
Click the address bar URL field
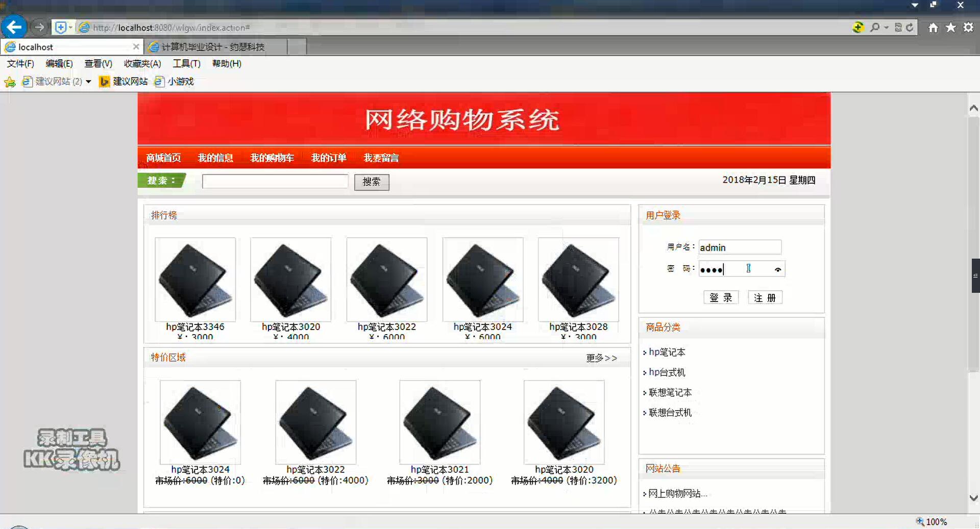459,28
